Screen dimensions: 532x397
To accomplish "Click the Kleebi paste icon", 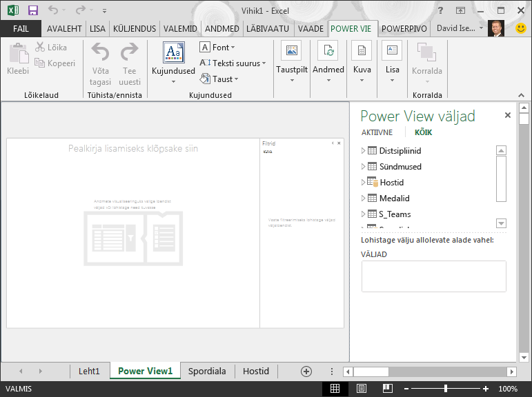I will tap(18, 54).
